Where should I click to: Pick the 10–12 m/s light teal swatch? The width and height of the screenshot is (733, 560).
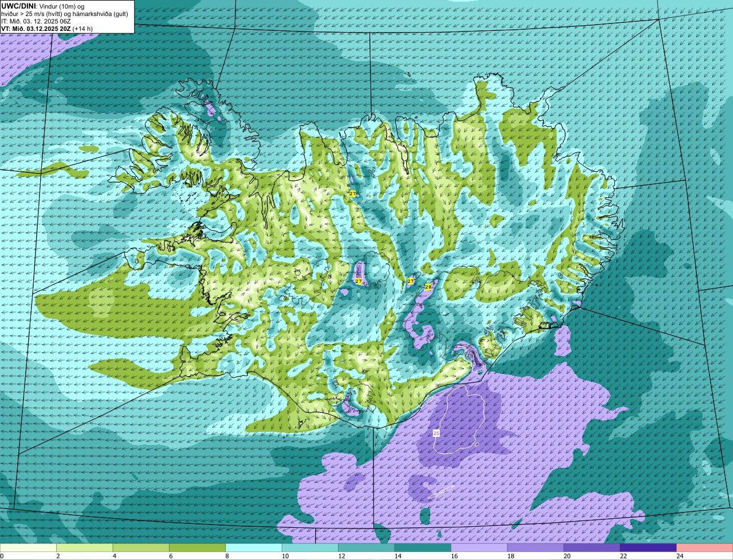(310, 548)
